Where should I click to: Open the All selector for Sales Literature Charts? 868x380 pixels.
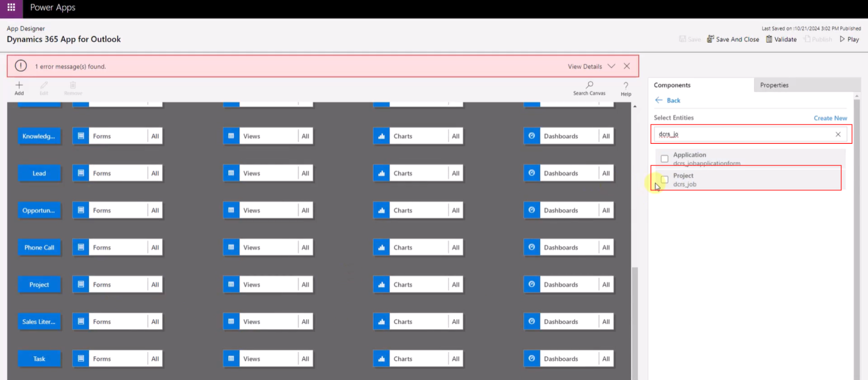pos(456,322)
